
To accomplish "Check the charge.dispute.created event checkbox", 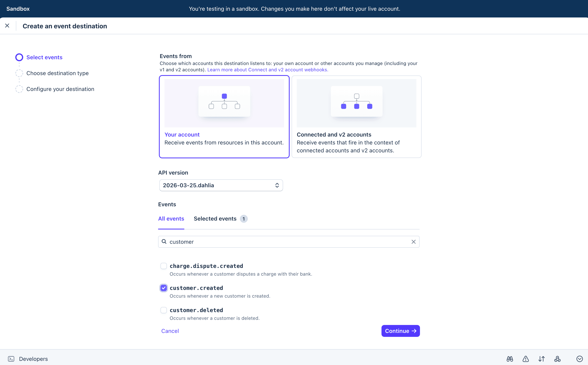I will [164, 266].
